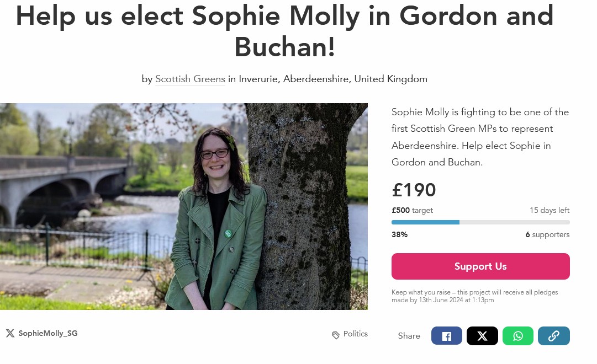Share the campaign on Facebook
597x364 pixels.
tap(446, 336)
